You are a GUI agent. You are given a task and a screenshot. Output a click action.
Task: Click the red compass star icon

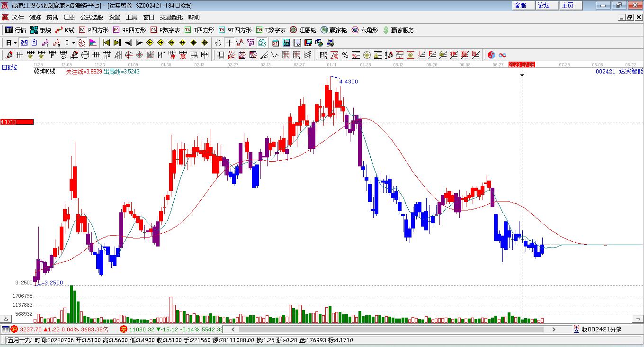pyautogui.click(x=139, y=55)
